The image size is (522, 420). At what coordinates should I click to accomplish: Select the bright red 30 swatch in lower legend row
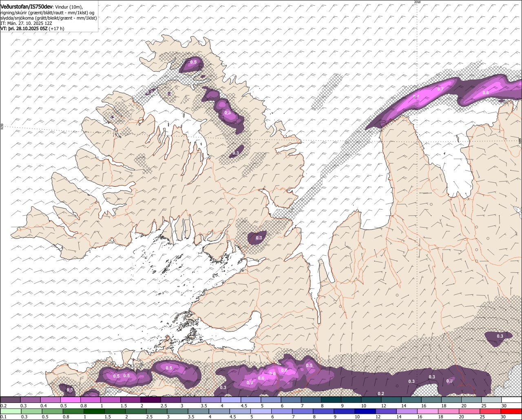point(512,411)
